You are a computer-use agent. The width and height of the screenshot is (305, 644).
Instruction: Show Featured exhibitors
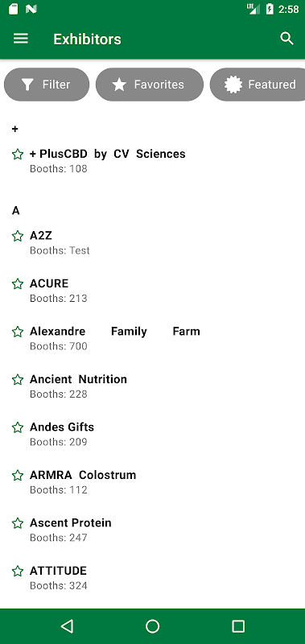pyautogui.click(x=258, y=85)
